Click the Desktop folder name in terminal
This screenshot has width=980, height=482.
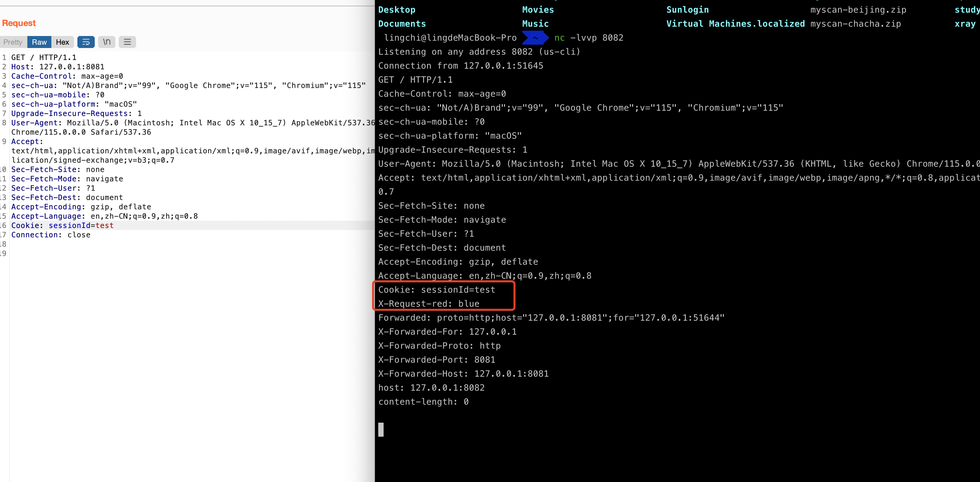click(x=396, y=10)
